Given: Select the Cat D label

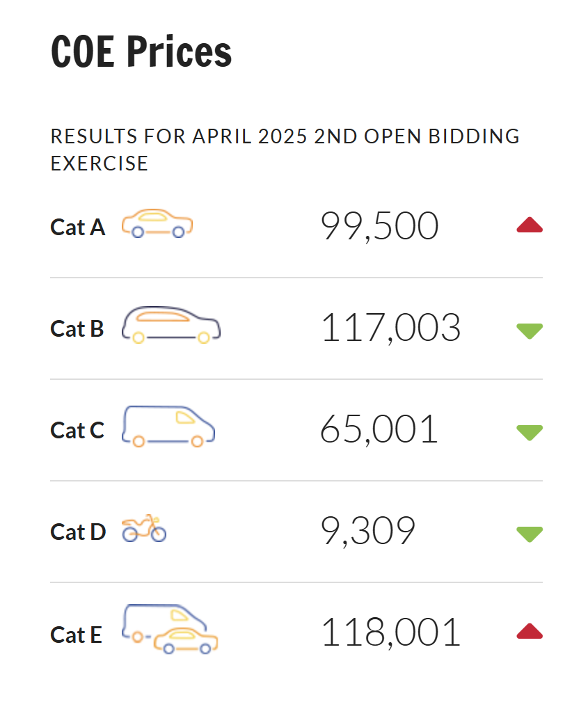Looking at the screenshot, I should (x=78, y=532).
